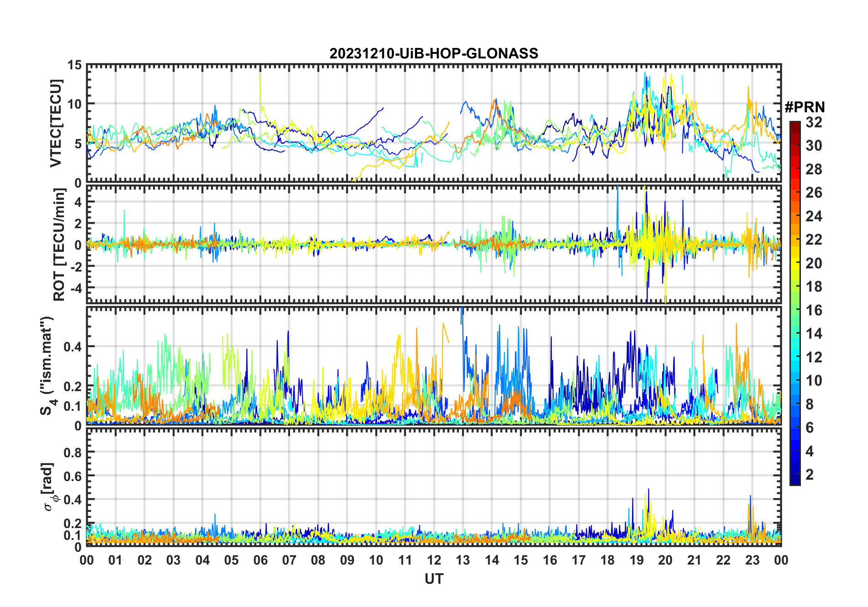Click the sigma phi [rad] axis label
This screenshot has width=868, height=607.
(48, 487)
